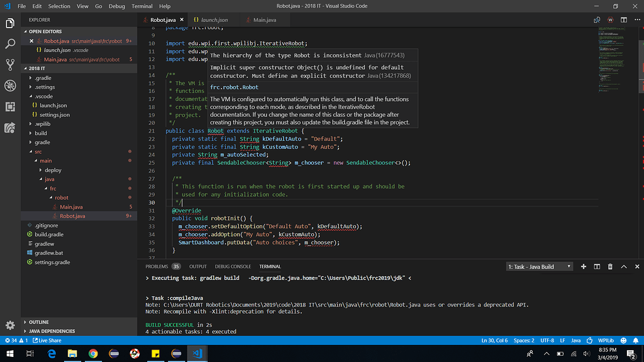Show the Output panel tab
Image resolution: width=644 pixels, height=362 pixels.
197,266
